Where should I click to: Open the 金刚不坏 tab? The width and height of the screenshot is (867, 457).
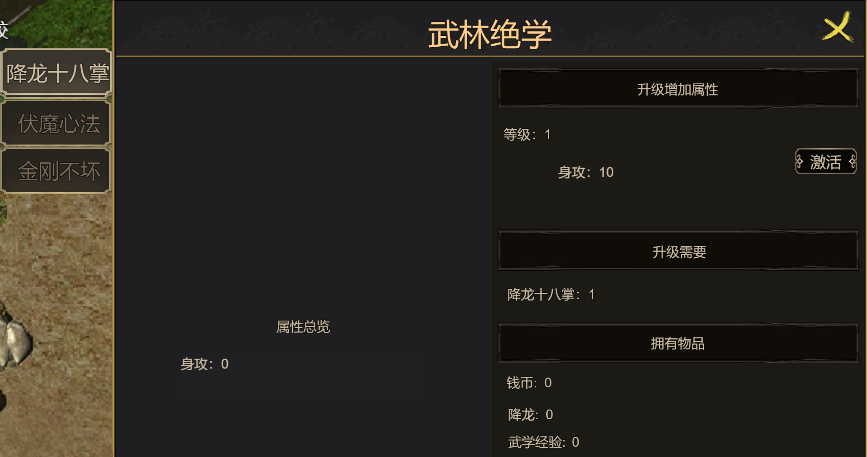pyautogui.click(x=57, y=171)
